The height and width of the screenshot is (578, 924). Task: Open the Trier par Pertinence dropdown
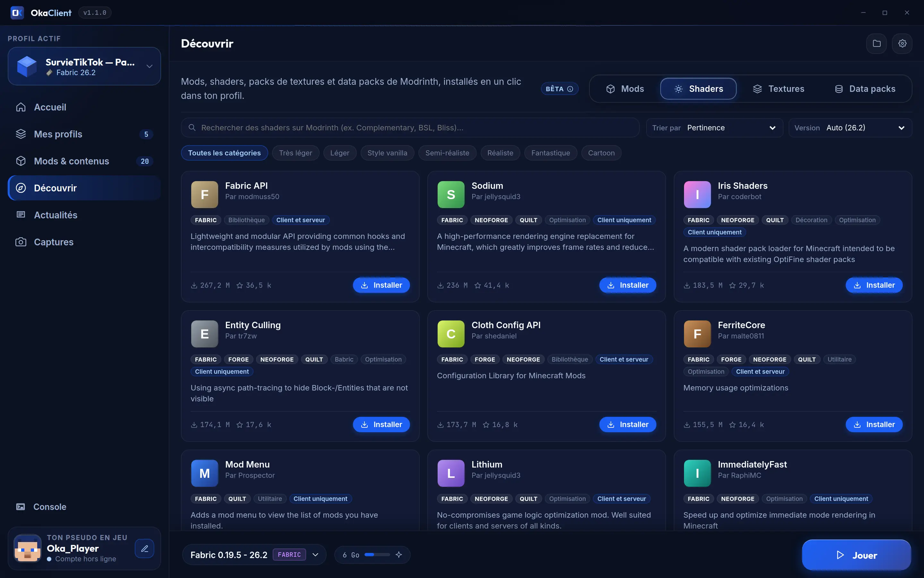coord(714,128)
